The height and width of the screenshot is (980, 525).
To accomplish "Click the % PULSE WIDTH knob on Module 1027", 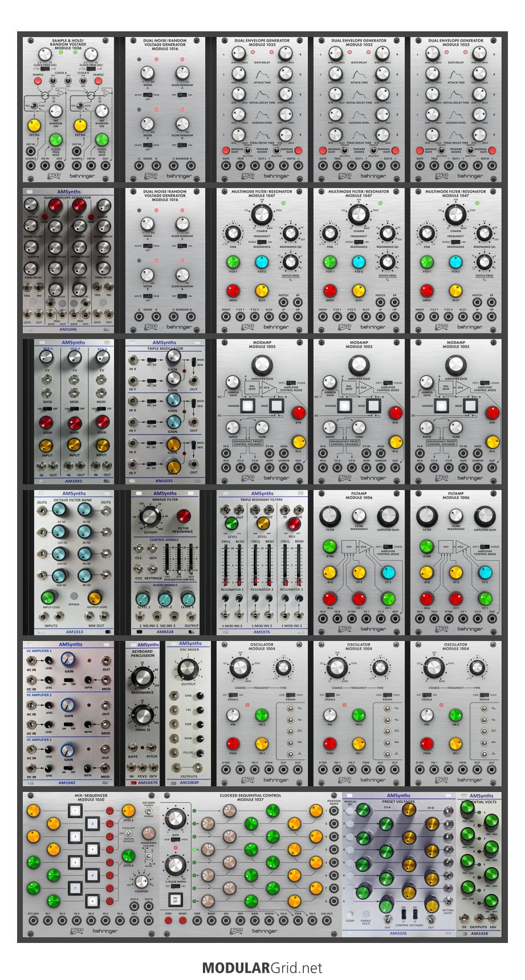I will click(x=176, y=865).
